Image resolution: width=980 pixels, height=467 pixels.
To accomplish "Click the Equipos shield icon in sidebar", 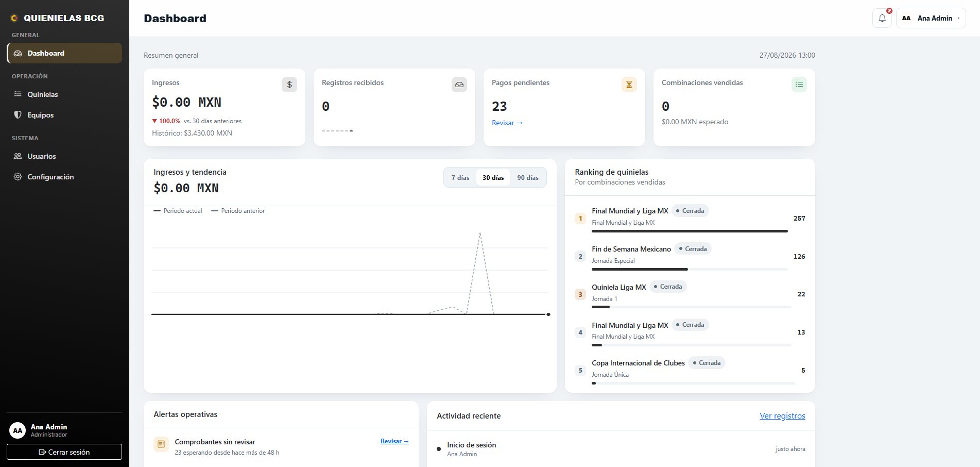I will (18, 115).
